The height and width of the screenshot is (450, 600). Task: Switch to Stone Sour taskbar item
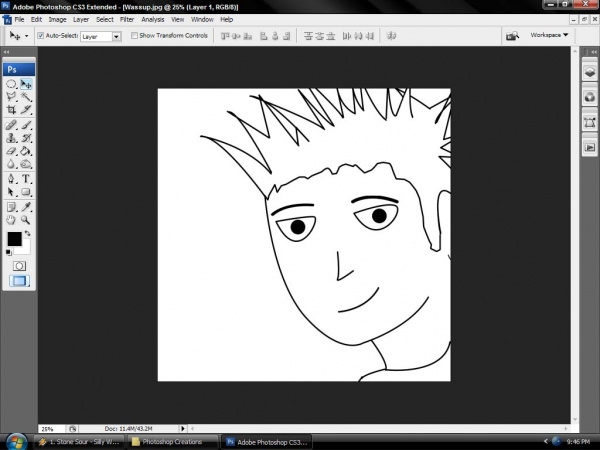tap(80, 442)
